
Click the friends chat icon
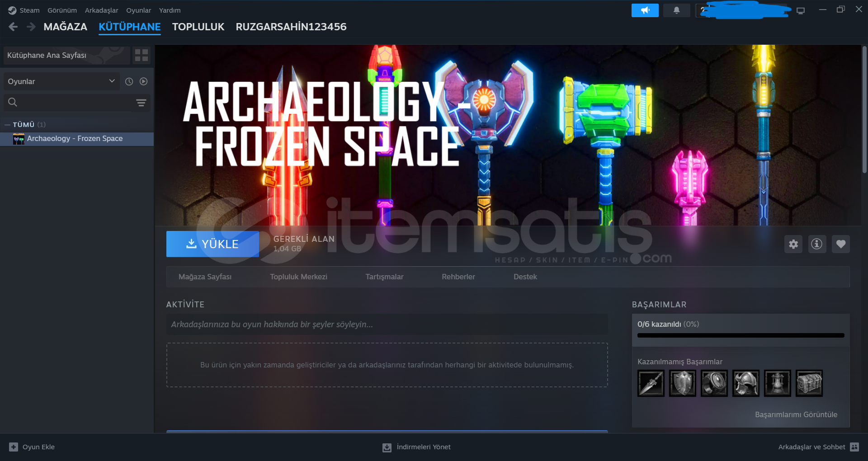[854, 447]
